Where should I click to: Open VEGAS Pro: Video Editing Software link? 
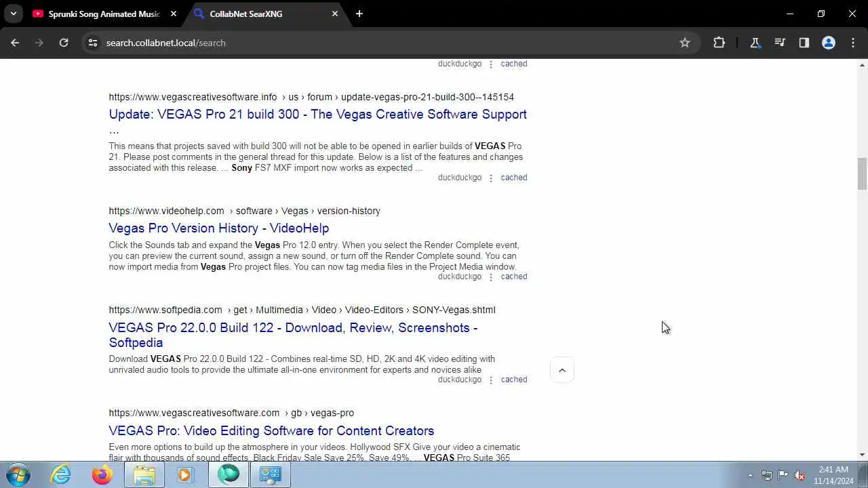[x=271, y=430]
